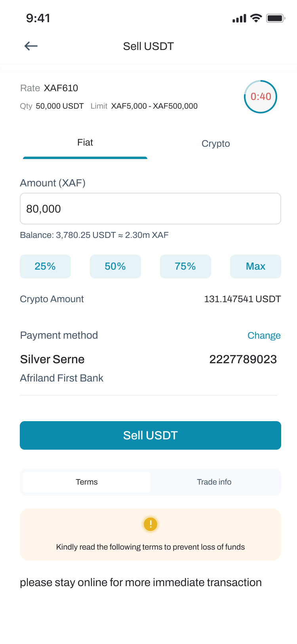297x644 pixels.
Task: Tap the Wi-Fi status icon
Action: pyautogui.click(x=256, y=18)
